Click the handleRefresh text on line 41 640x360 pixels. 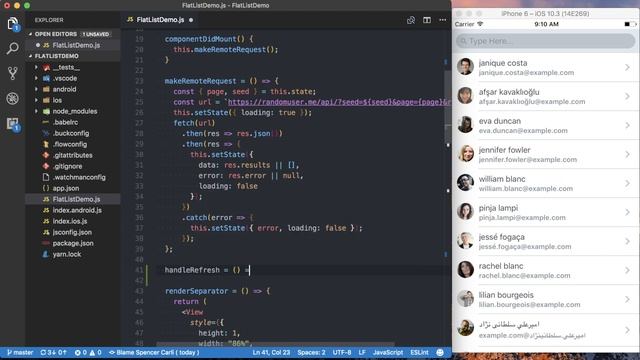coord(192,270)
